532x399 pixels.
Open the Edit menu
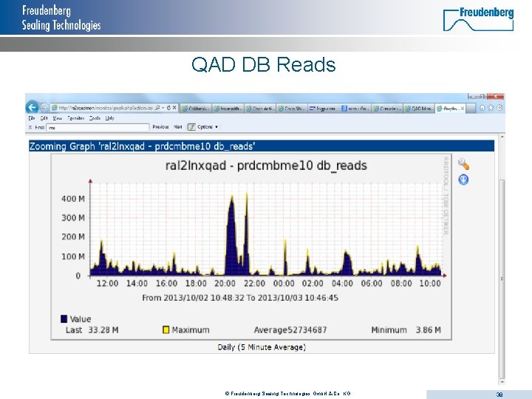[x=44, y=118]
